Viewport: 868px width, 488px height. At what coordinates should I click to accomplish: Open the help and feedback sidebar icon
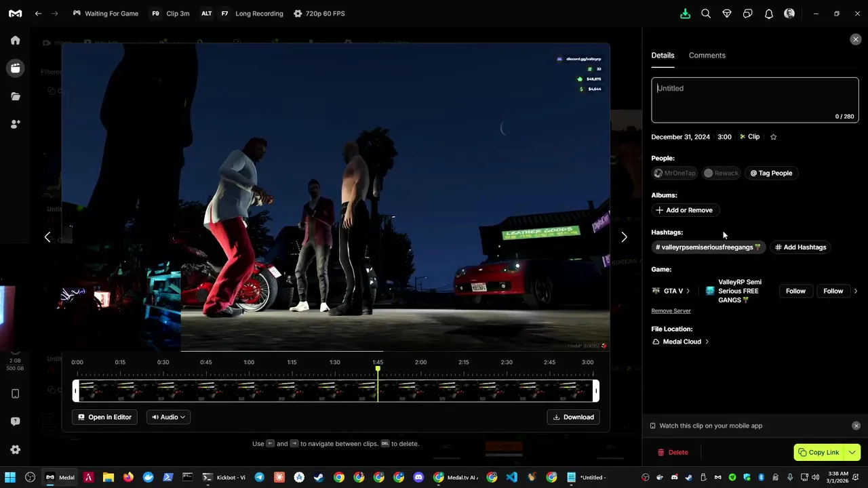pos(15,422)
